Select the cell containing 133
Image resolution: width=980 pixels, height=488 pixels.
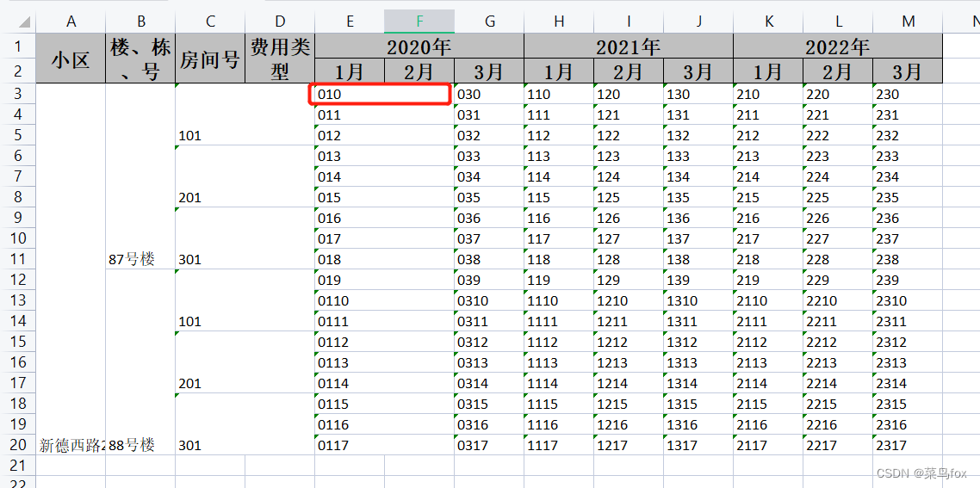coord(698,156)
